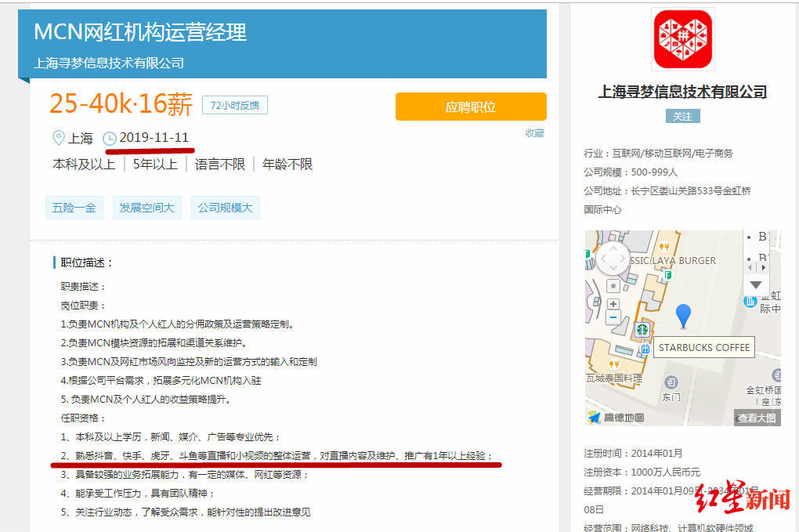Click the map's circular pan direction control
The image size is (799, 532).
click(x=613, y=259)
